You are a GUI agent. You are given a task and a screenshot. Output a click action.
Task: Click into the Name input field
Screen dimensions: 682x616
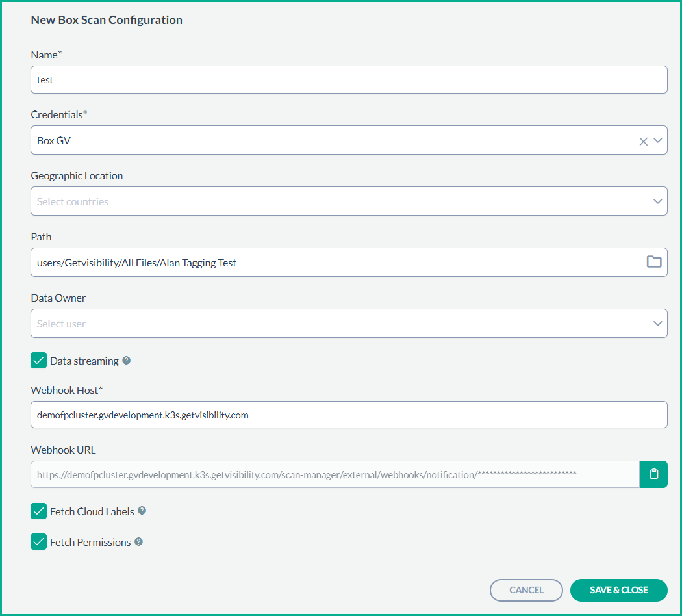pos(349,80)
